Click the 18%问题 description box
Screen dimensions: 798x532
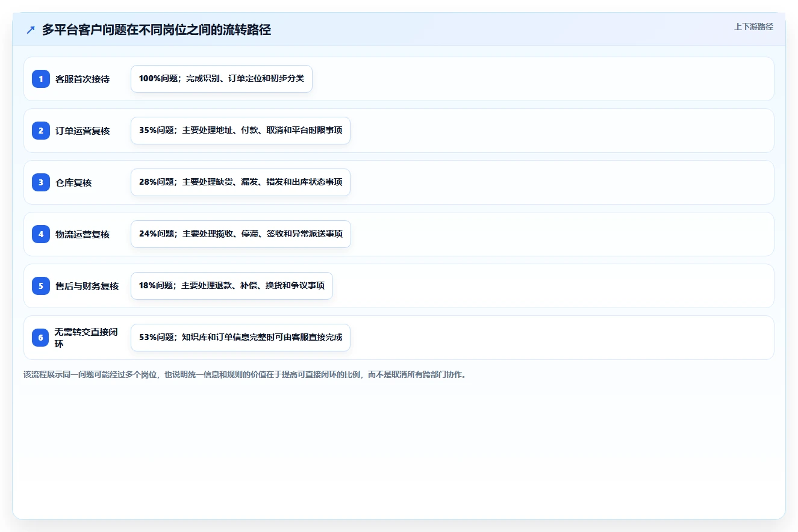(232, 286)
